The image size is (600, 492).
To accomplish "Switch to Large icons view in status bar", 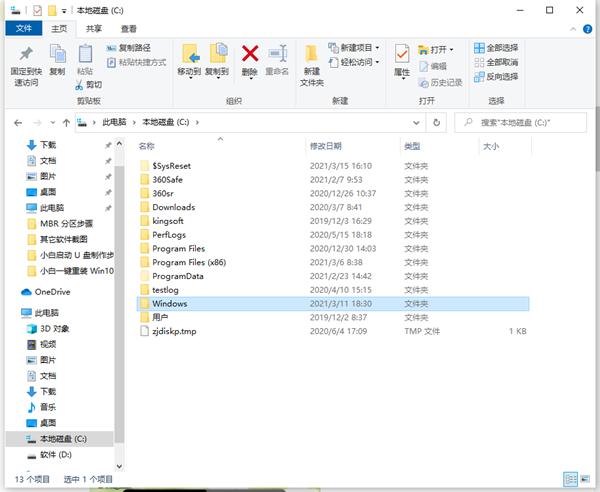I will click(x=585, y=479).
